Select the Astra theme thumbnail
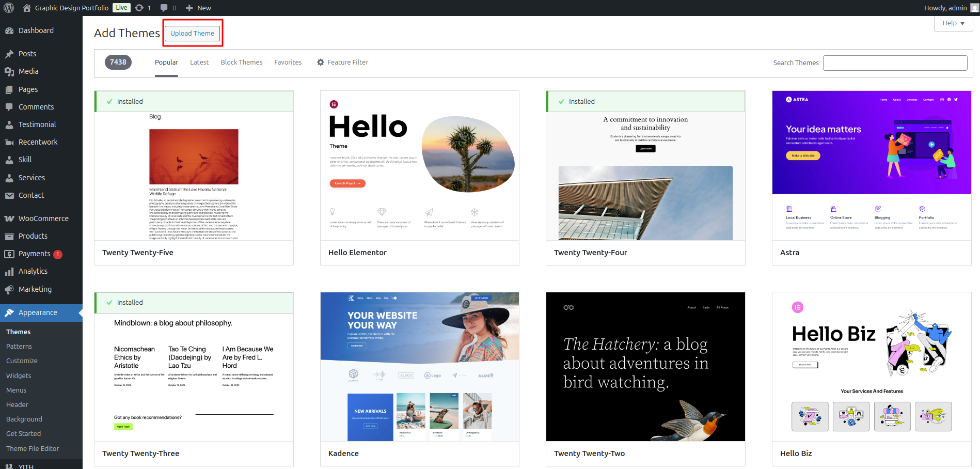980x469 pixels. tap(871, 165)
